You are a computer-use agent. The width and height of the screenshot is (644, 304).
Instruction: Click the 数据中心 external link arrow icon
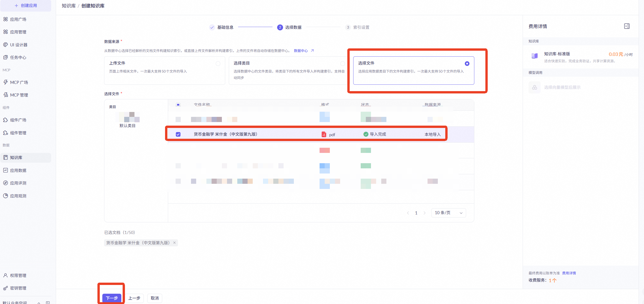[x=312, y=51]
